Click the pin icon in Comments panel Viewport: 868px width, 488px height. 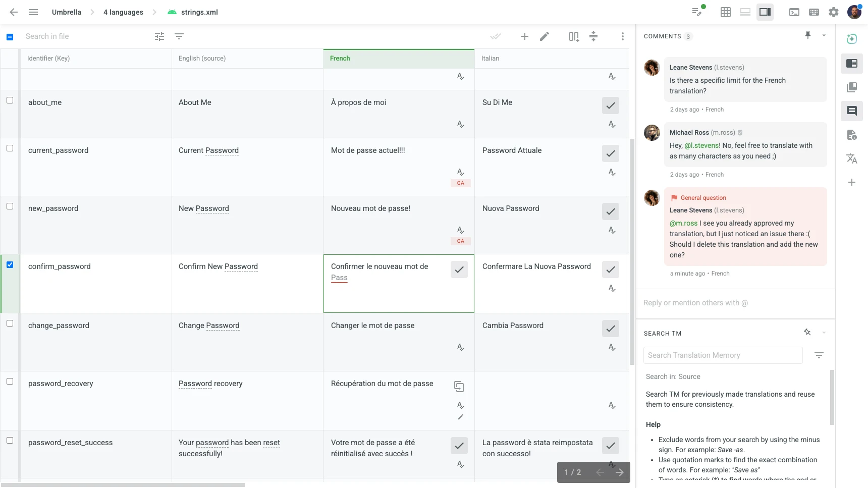click(808, 35)
